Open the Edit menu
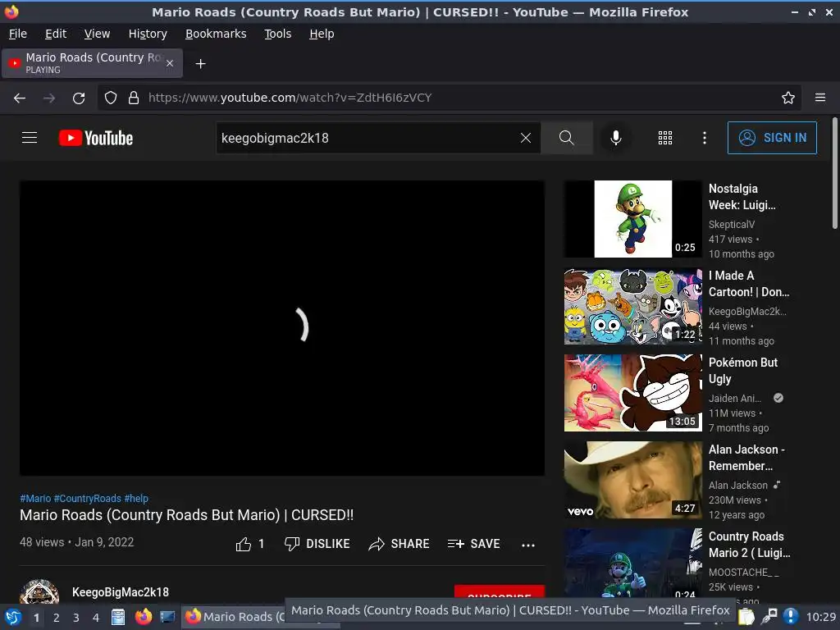 [56, 34]
